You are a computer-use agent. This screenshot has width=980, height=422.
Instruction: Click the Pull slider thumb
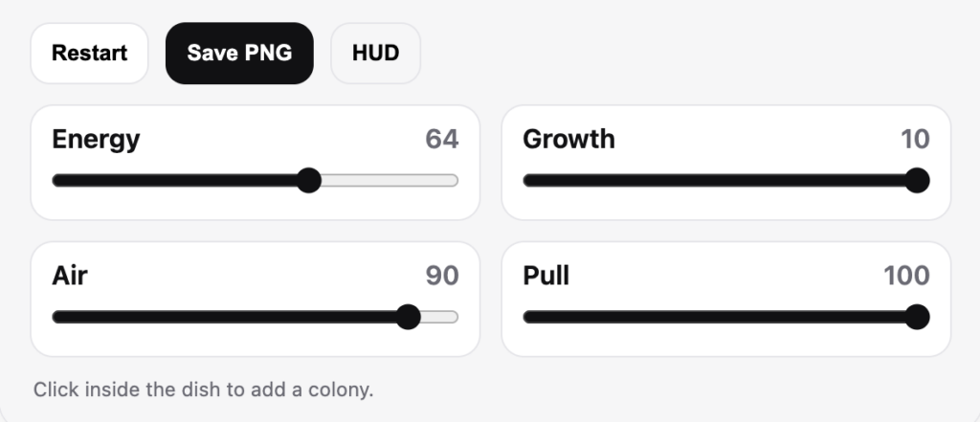tap(917, 317)
